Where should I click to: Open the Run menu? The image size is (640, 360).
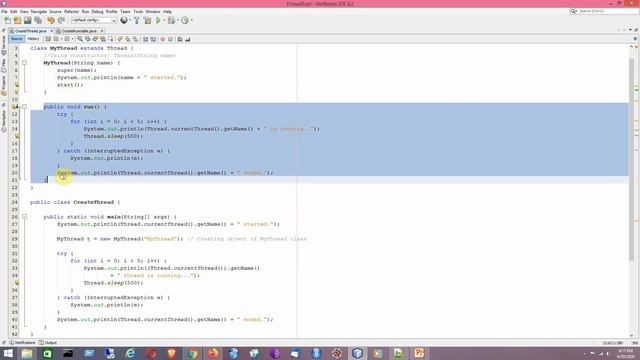coord(85,11)
